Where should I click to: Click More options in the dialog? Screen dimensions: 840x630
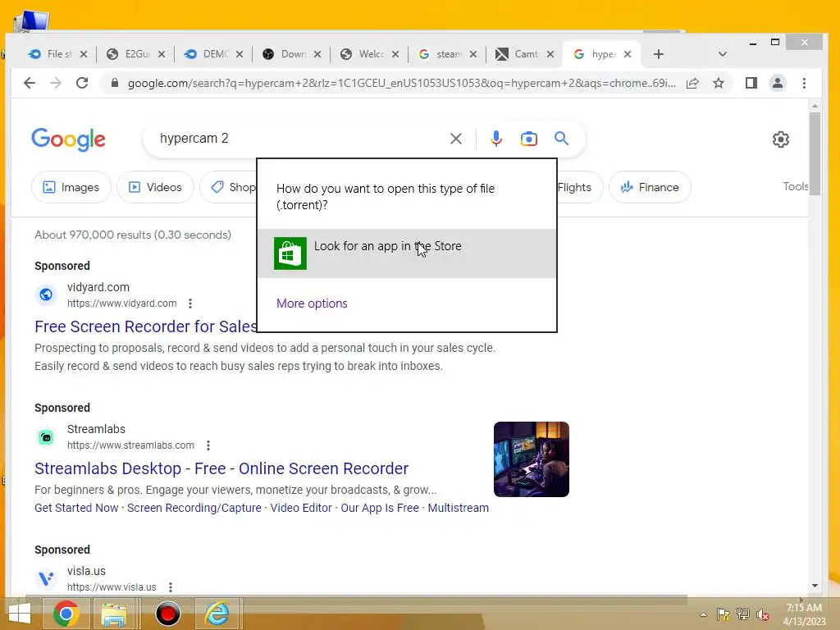pos(312,304)
